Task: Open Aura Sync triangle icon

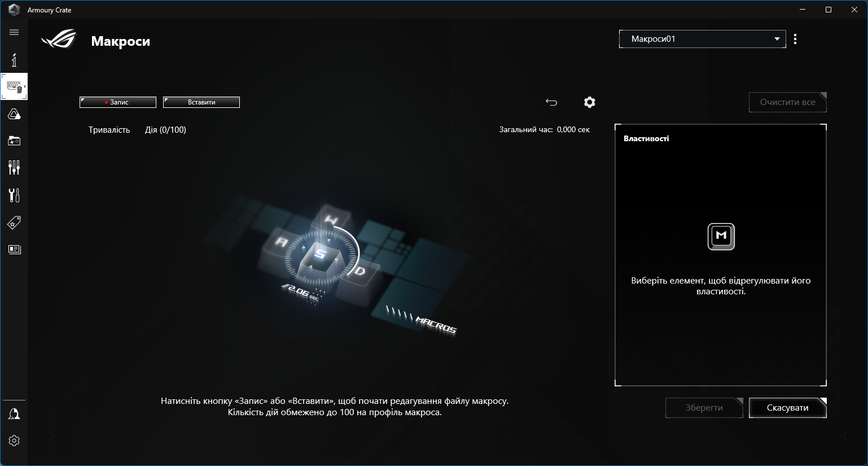Action: coord(14,114)
